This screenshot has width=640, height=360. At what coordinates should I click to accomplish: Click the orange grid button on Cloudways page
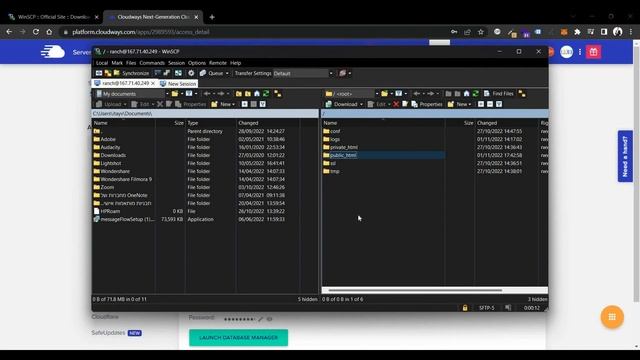(612, 317)
